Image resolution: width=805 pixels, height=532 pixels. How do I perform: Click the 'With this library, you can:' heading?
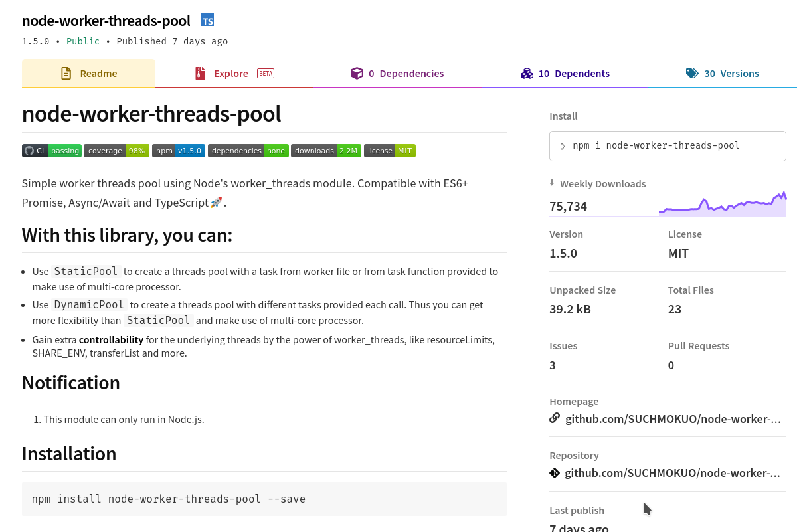click(x=128, y=235)
